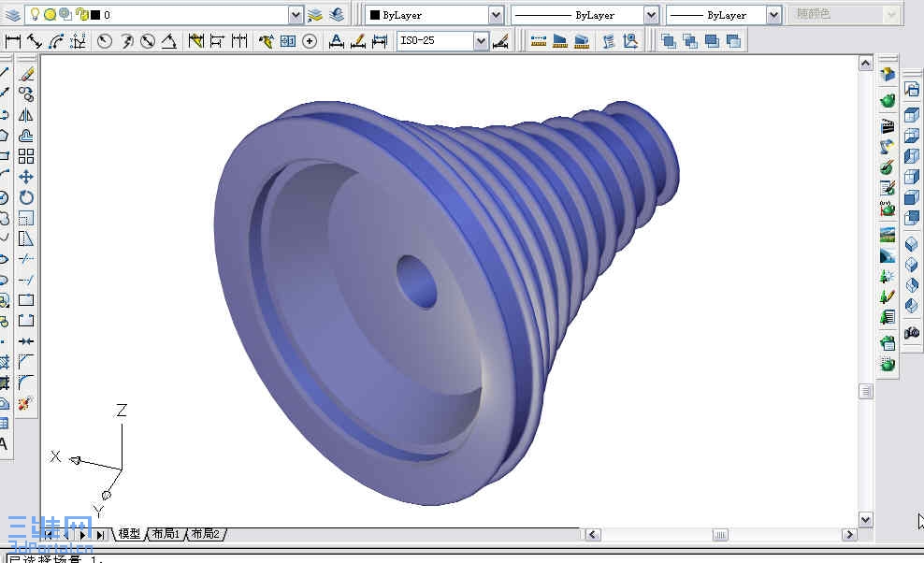Toggle layer 0 on/off lightbulb
924x563 pixels.
(x=35, y=14)
